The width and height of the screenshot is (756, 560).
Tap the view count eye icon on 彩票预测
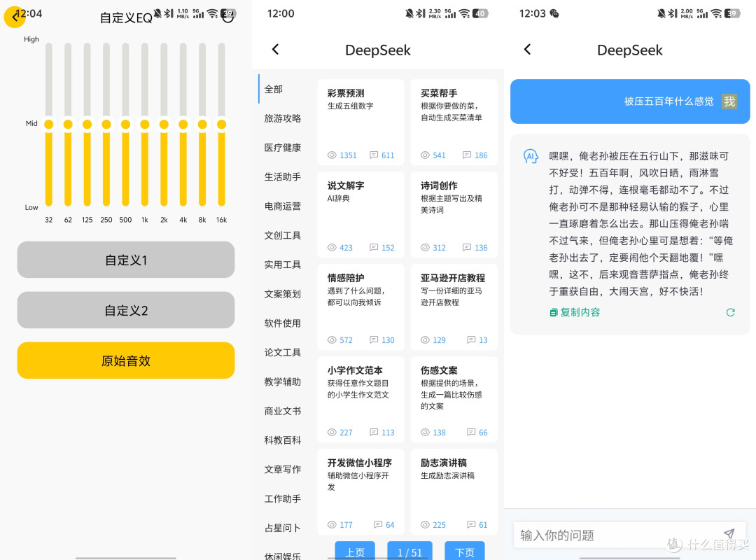pos(332,155)
